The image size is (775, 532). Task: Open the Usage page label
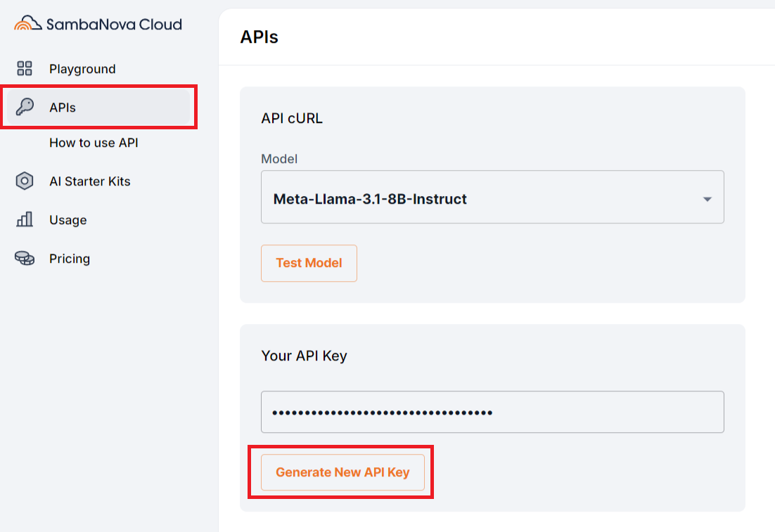68,220
